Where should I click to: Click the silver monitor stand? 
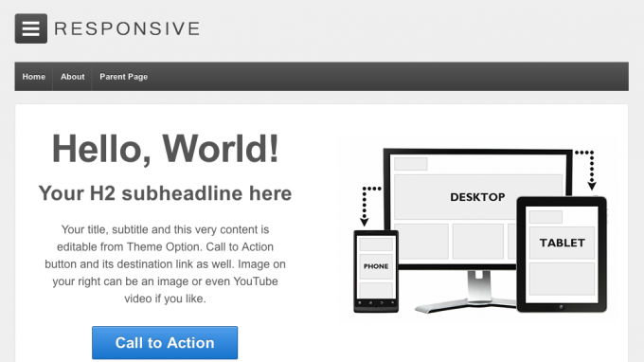tap(473, 292)
